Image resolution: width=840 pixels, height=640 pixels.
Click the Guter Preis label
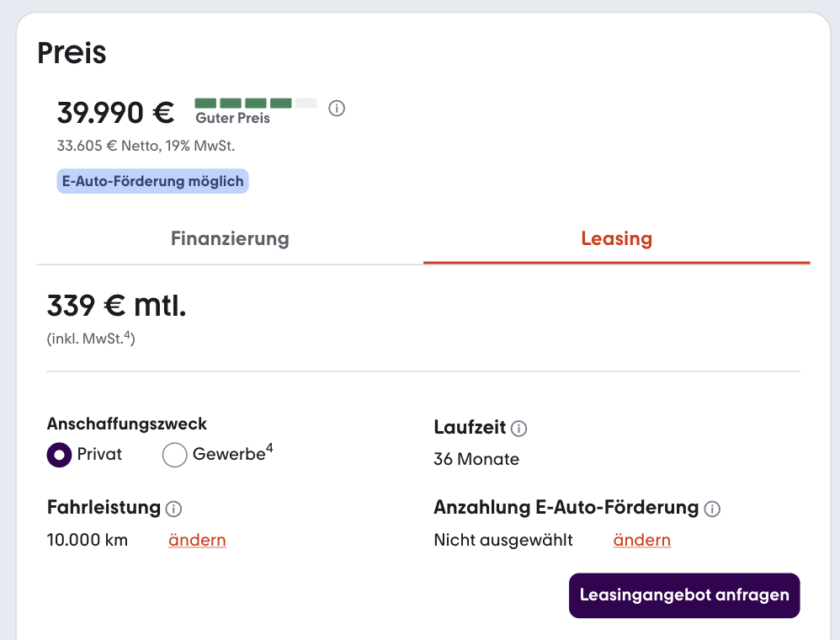pyautogui.click(x=232, y=118)
